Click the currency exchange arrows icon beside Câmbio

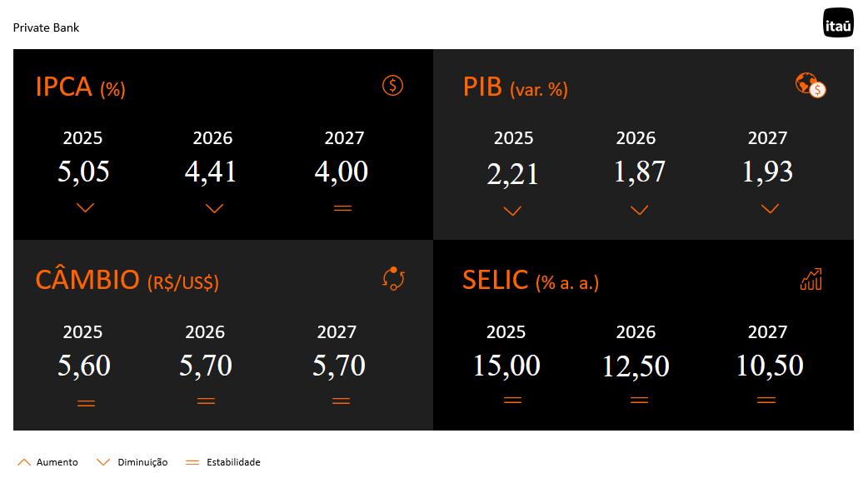[393, 279]
